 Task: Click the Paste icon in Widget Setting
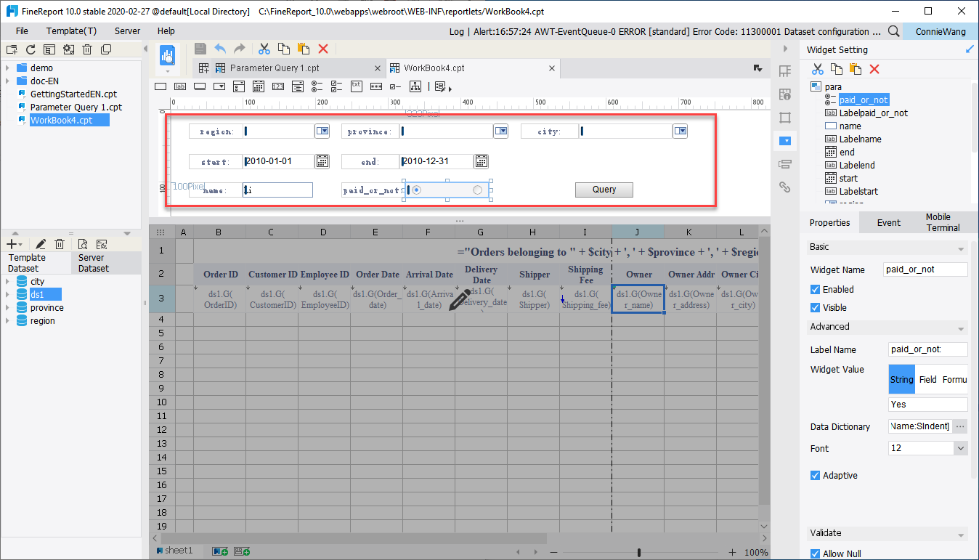[x=856, y=69]
